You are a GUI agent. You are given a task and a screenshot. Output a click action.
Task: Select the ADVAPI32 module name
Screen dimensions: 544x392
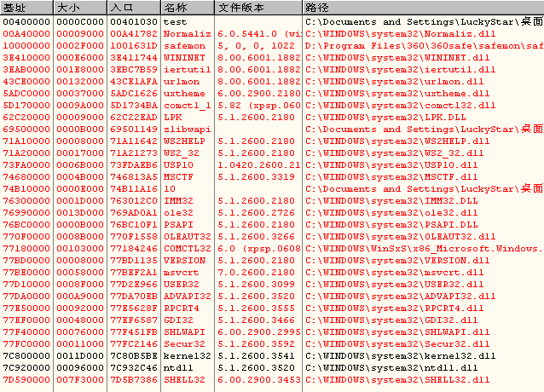pyautogui.click(x=188, y=296)
